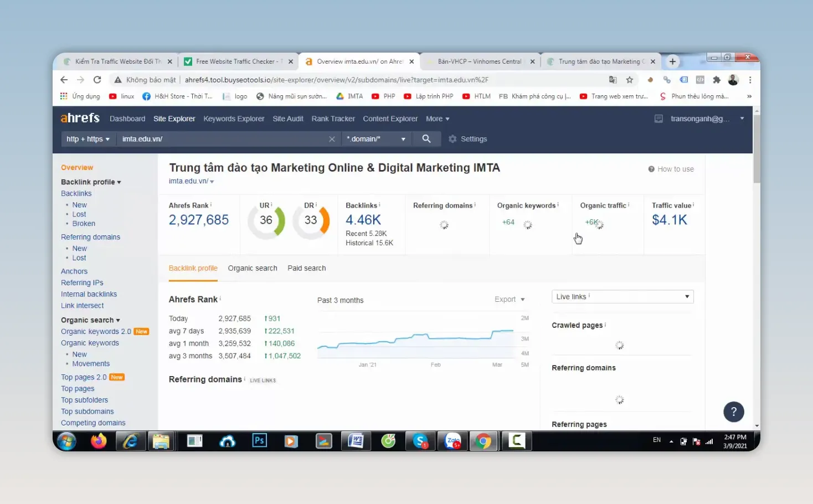Open Microsoft Word from taskbar
The height and width of the screenshot is (504, 813).
click(x=356, y=441)
